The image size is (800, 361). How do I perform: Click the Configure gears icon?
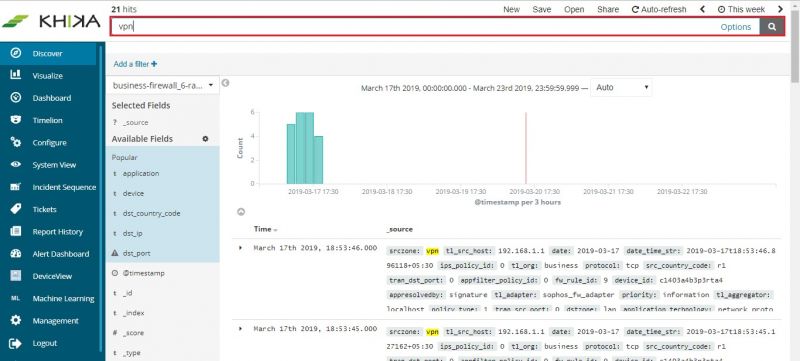pos(16,142)
